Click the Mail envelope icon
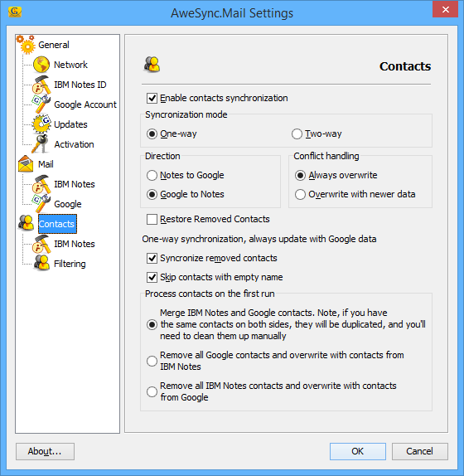464x476 pixels. (x=26, y=164)
